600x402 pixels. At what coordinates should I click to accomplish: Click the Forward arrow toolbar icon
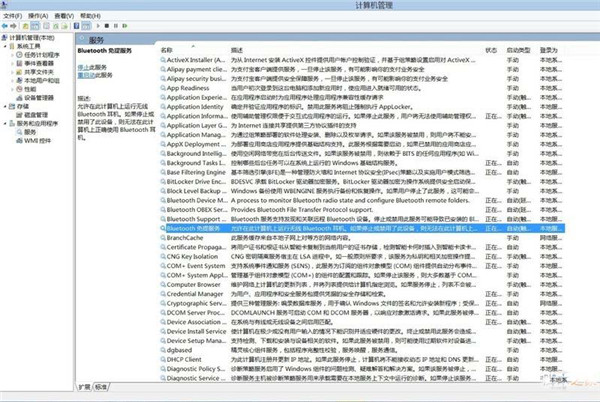pos(13,26)
